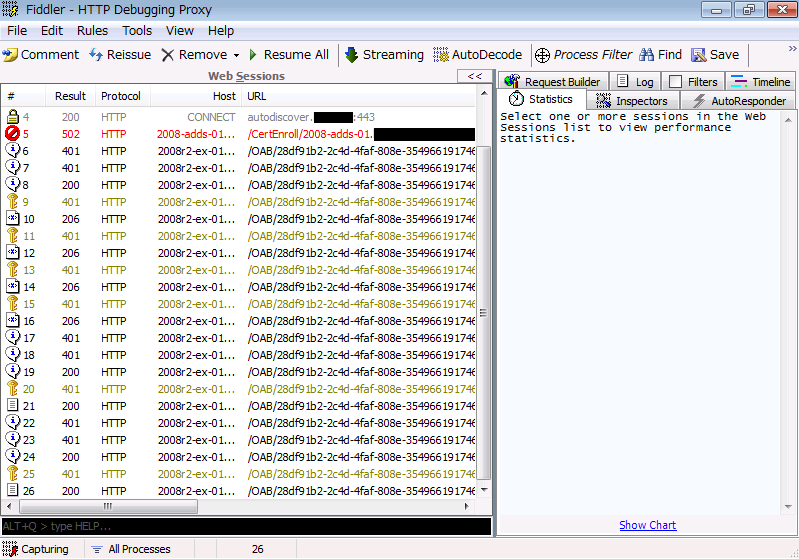799x559 pixels.
Task: Click the info icon of session 17
Action: click(12, 337)
